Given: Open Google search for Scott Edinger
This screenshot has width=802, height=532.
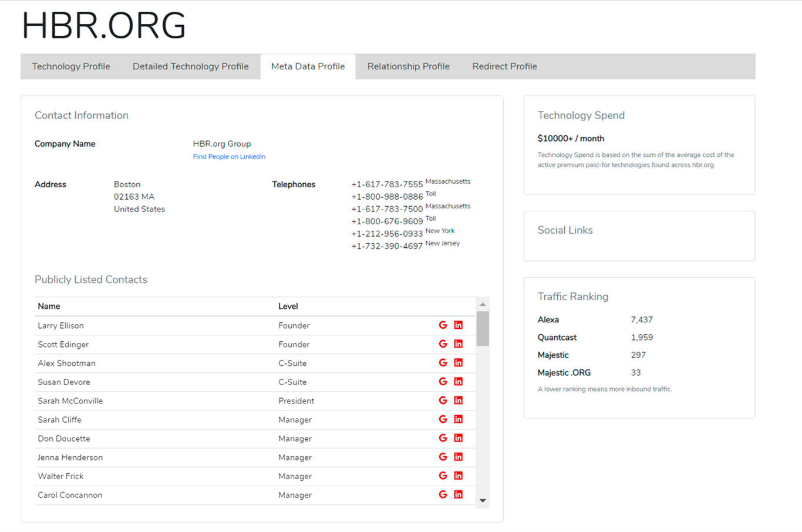Looking at the screenshot, I should pos(443,344).
